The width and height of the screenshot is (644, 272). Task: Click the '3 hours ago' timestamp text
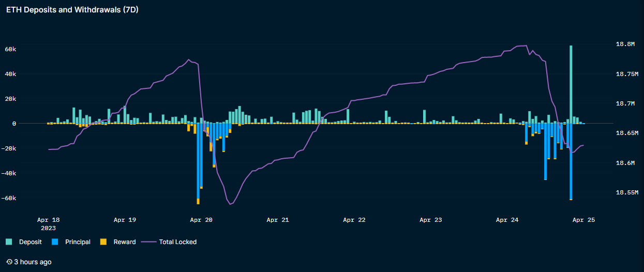33,262
